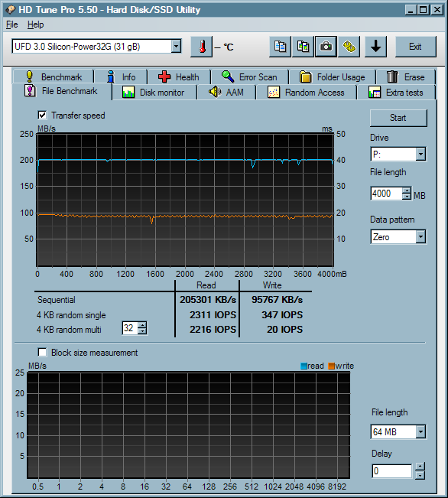
Task: Click the transfer speed graph area
Action: tap(185, 200)
